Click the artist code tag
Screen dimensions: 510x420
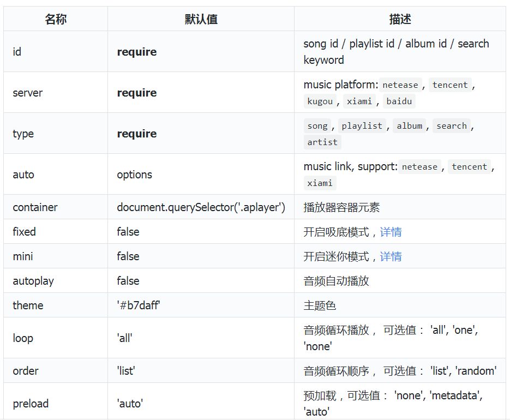322,142
